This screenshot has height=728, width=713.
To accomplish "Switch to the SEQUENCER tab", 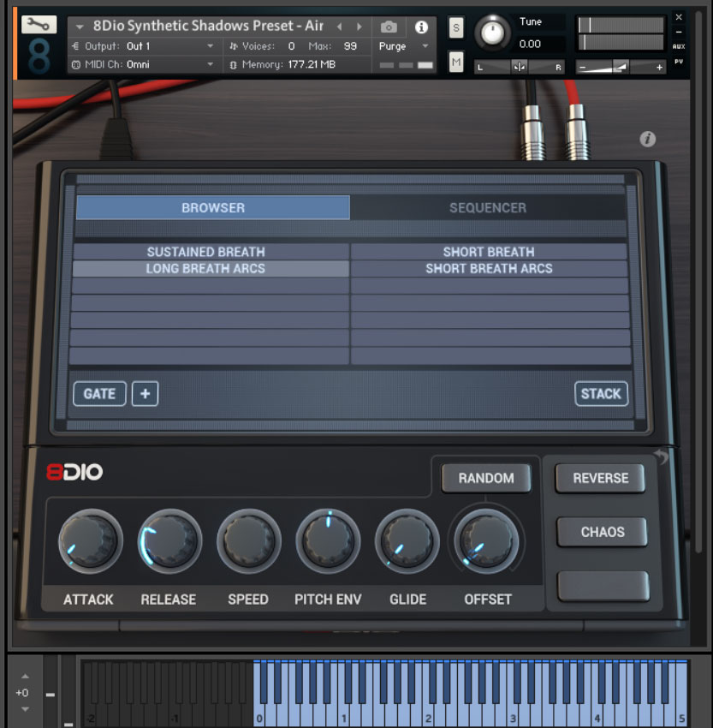I will pos(487,207).
